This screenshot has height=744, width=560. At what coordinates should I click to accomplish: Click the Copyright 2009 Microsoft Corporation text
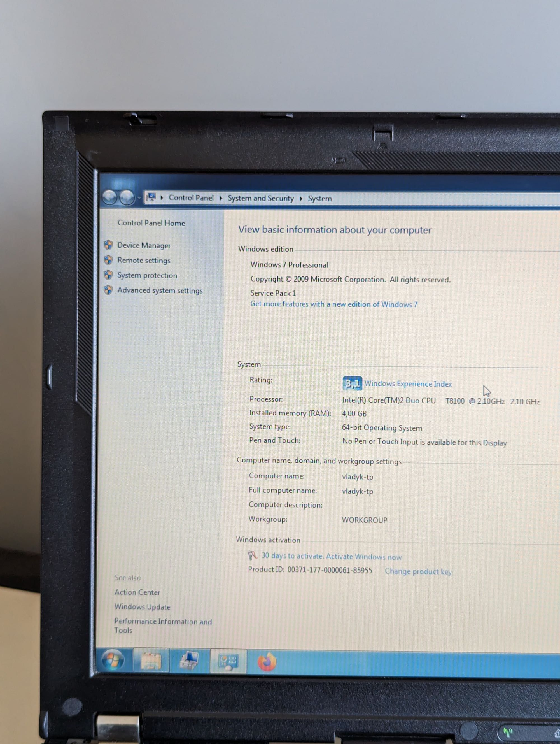350,280
